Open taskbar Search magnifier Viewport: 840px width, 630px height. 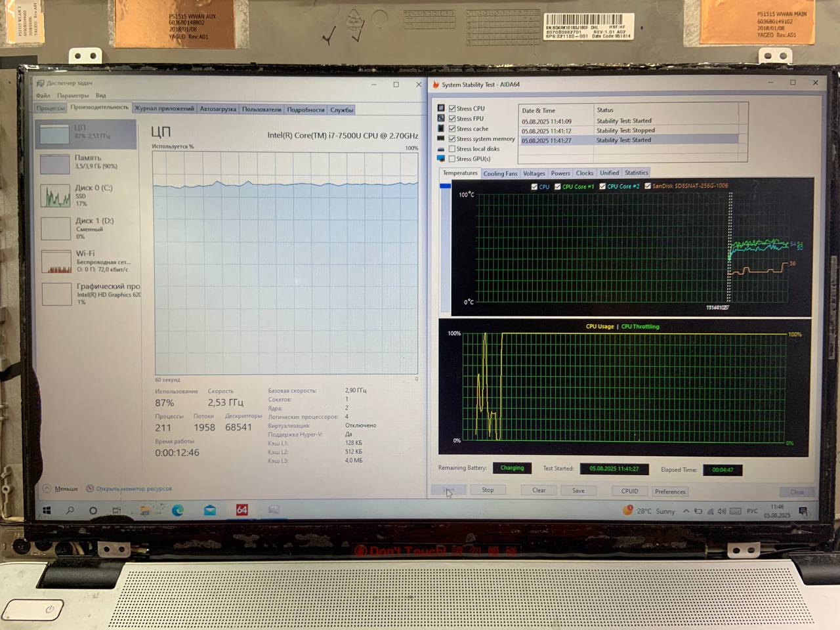70,511
